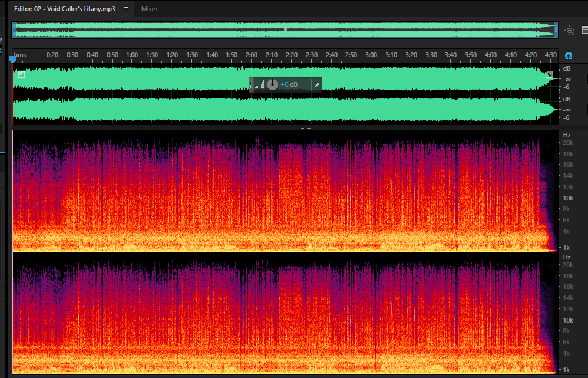
Task: Switch to the Mixer tab
Action: [149, 9]
